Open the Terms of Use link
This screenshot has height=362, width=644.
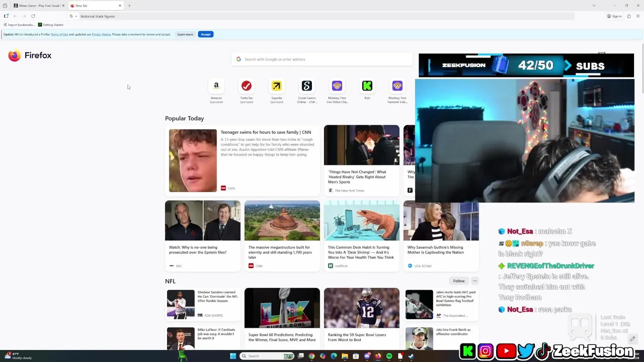pos(59,34)
